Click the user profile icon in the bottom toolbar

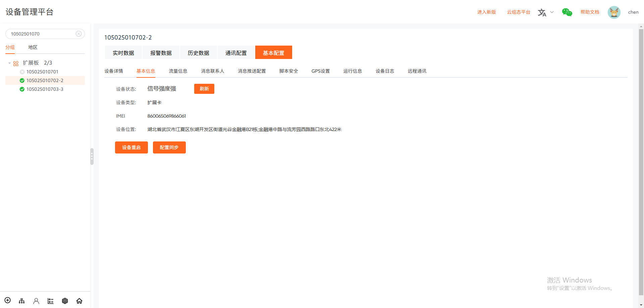click(36, 301)
